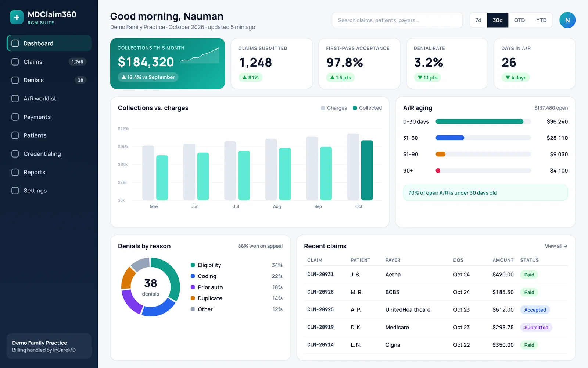Screen dimensions: 588x368
Task: Click the Prior auth legend color dot
Action: 193,287
